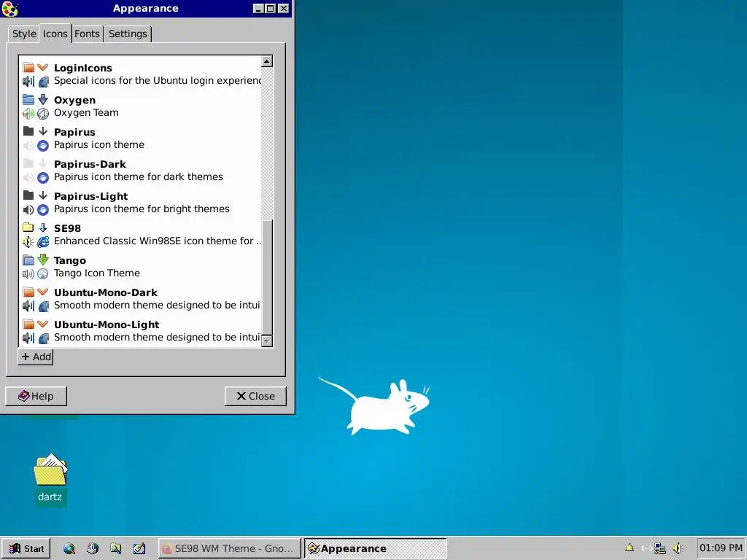Click the Tango folder preview icon
Viewport: 747px width, 560px height.
point(28,260)
